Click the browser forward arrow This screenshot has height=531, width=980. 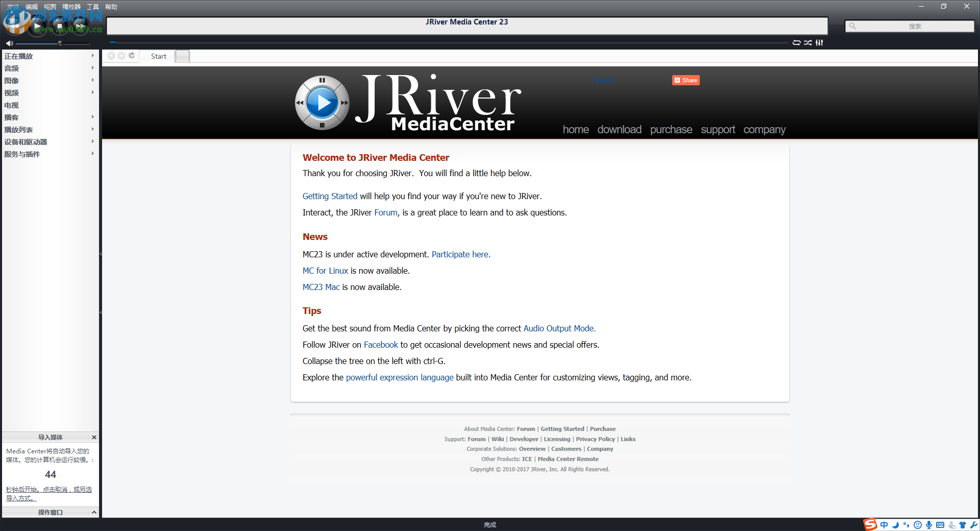(x=121, y=56)
